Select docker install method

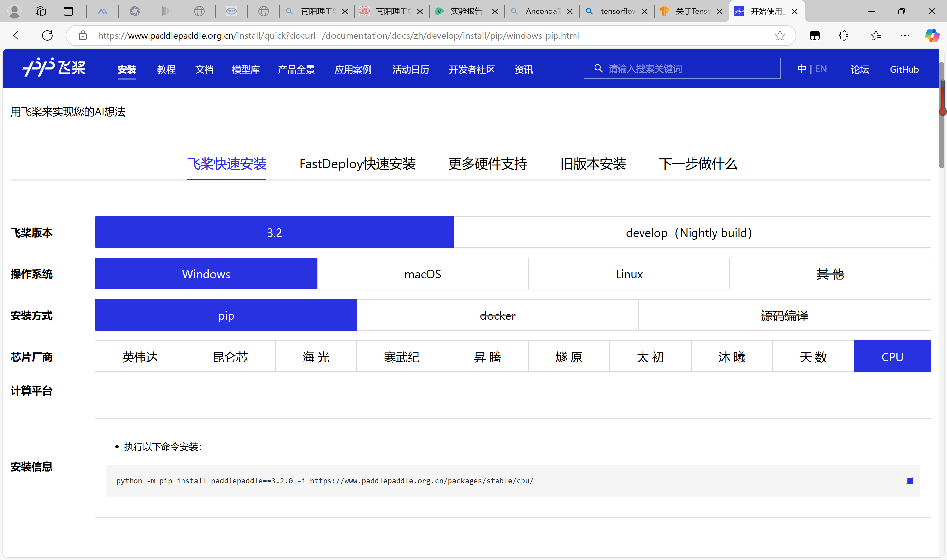click(498, 315)
